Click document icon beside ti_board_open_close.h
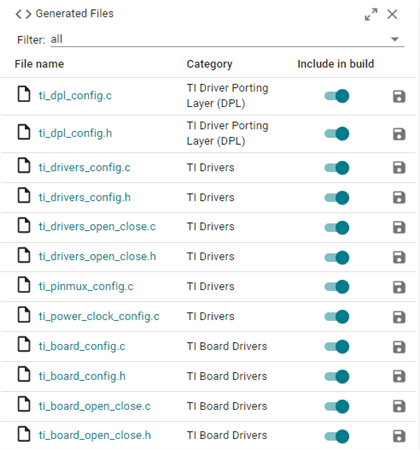 (24, 434)
